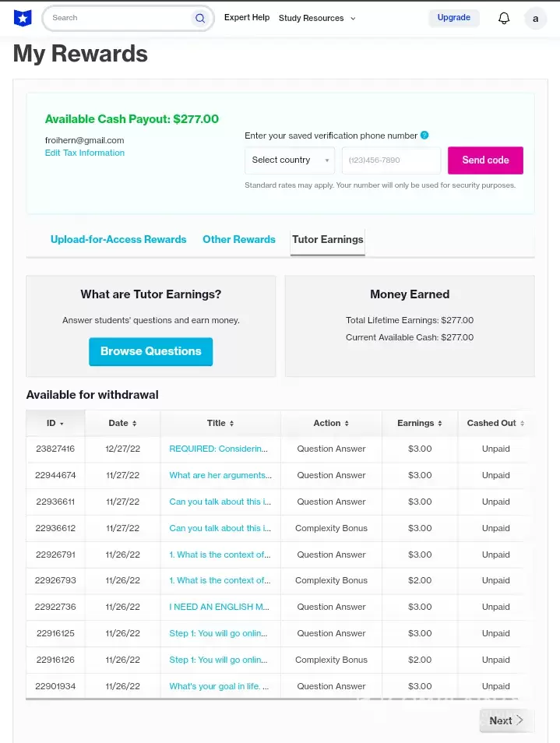The height and width of the screenshot is (743, 560).
Task: Sort the table by ID column
Action: click(x=55, y=423)
